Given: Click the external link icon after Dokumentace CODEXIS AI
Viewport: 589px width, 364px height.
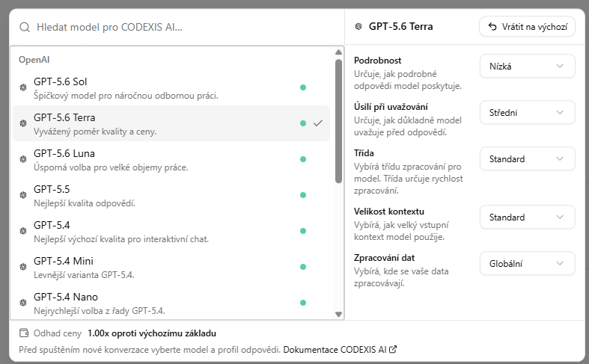Looking at the screenshot, I should (x=393, y=349).
